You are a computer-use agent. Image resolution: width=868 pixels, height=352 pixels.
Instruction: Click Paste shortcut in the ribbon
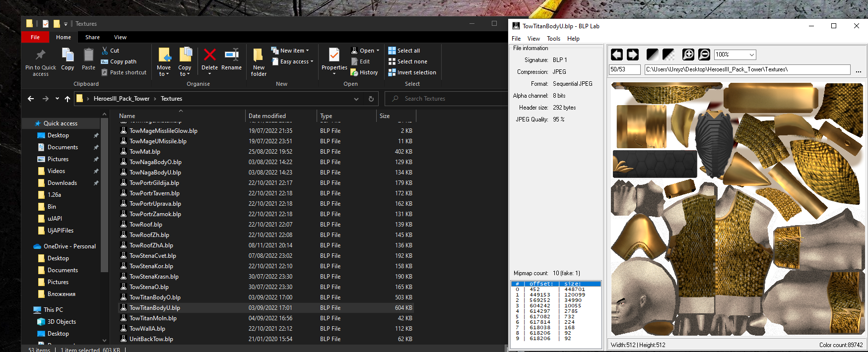pos(124,72)
